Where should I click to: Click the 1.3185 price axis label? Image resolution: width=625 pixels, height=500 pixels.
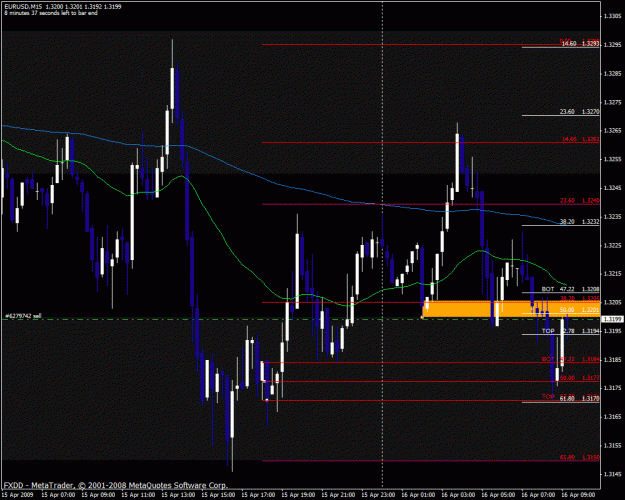pyautogui.click(x=613, y=360)
